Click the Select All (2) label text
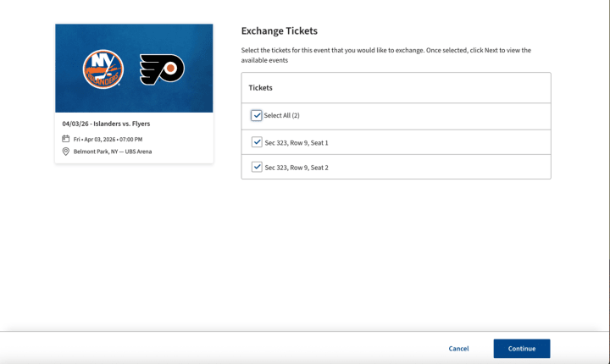Screen dimensions: 610x364 tap(282, 116)
